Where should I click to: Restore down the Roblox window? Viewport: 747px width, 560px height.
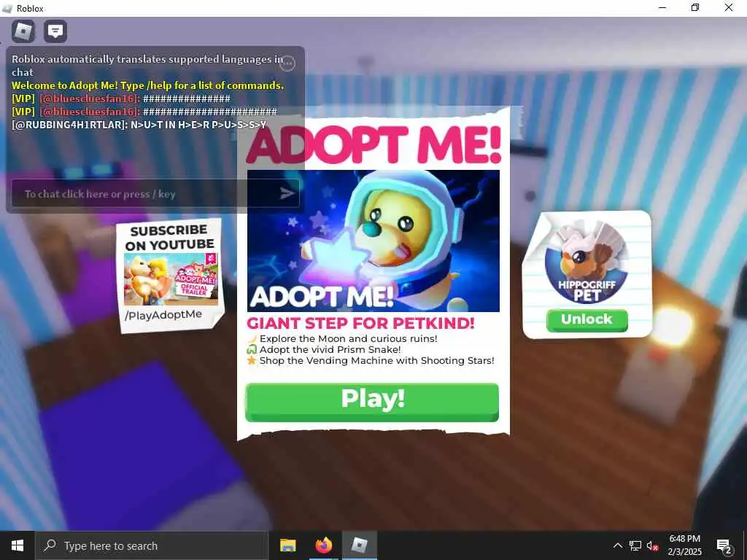[x=695, y=8]
